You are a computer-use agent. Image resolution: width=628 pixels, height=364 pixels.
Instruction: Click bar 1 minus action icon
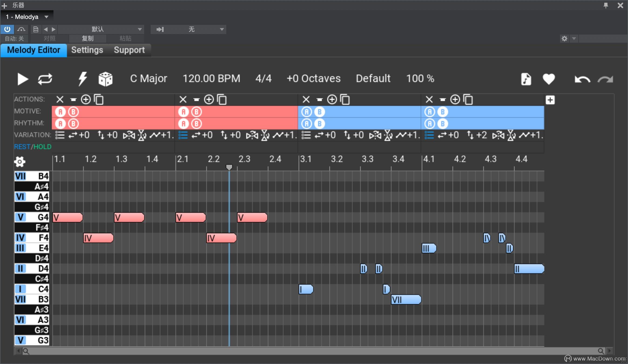point(73,100)
